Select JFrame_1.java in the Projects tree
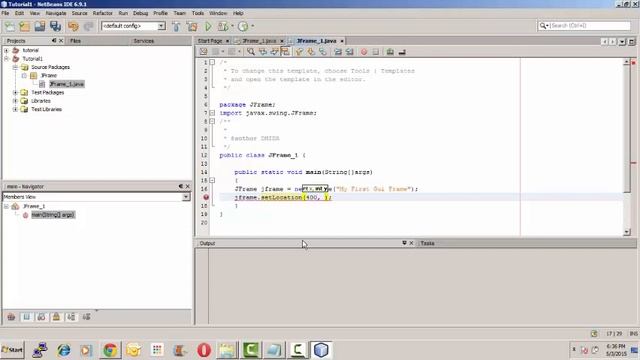The width and height of the screenshot is (640, 360). coord(67,84)
